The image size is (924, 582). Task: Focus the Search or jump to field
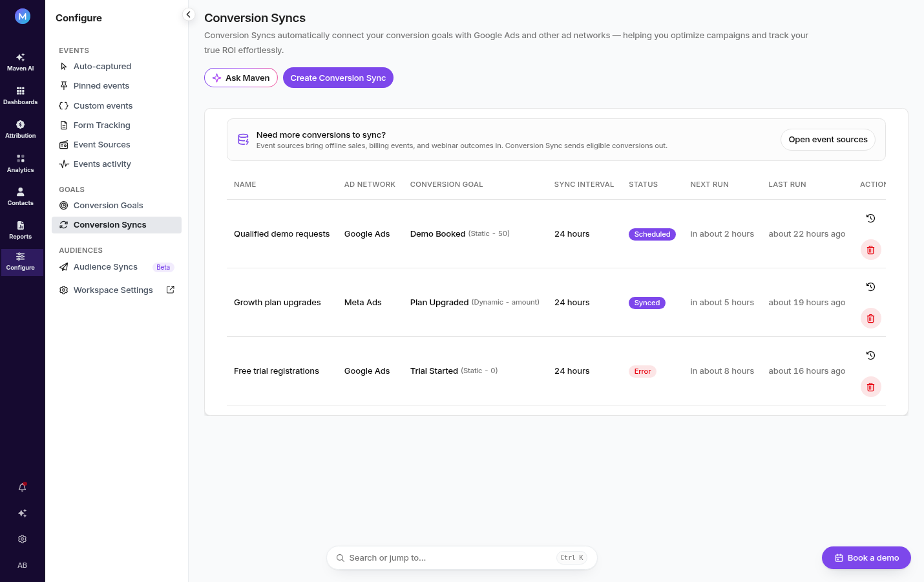(462, 558)
